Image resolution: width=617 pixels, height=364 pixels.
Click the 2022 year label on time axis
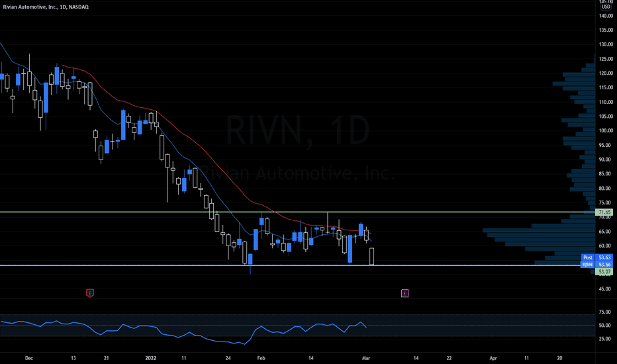pyautogui.click(x=151, y=358)
